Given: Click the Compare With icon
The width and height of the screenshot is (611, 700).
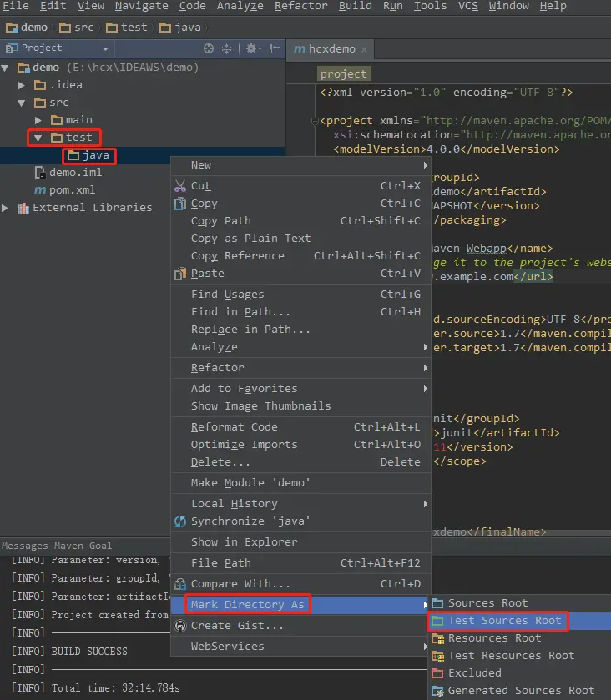Looking at the screenshot, I should pos(180,584).
